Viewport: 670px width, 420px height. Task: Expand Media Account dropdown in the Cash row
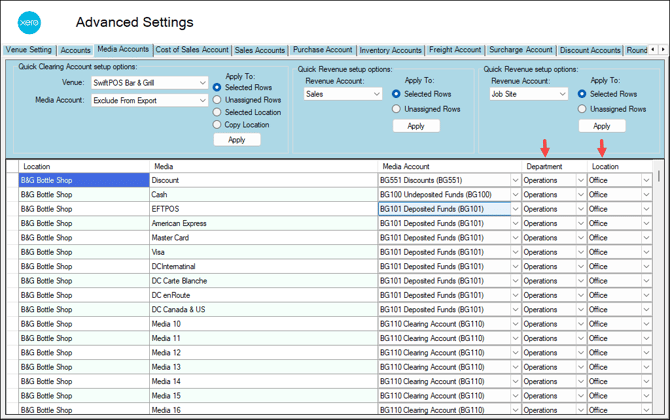[x=515, y=195]
